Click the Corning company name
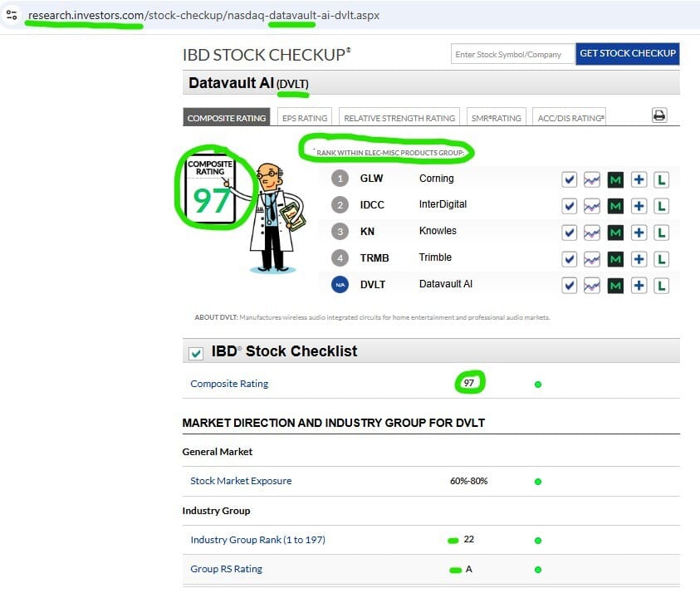Image resolution: width=700 pixels, height=593 pixels. coord(436,179)
